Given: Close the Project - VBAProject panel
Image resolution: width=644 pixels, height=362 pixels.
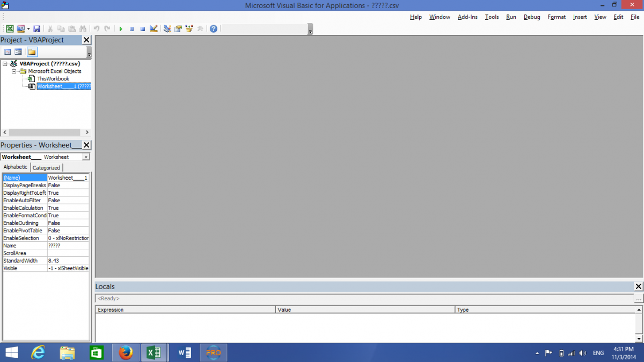Looking at the screenshot, I should click(86, 40).
